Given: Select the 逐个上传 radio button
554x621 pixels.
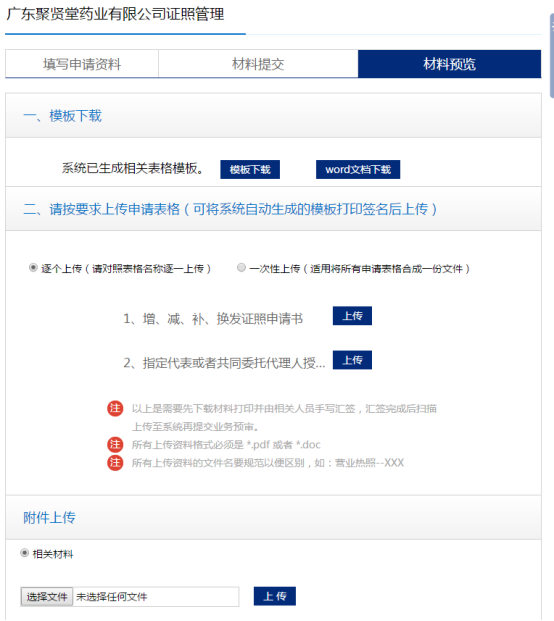Looking at the screenshot, I should click(x=33, y=268).
